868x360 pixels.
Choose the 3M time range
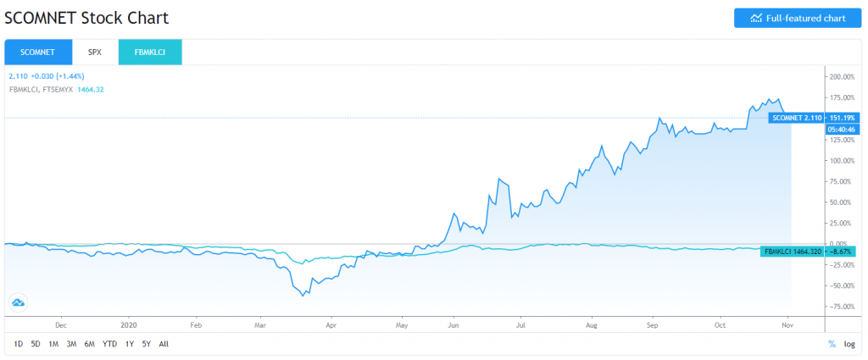tap(71, 344)
